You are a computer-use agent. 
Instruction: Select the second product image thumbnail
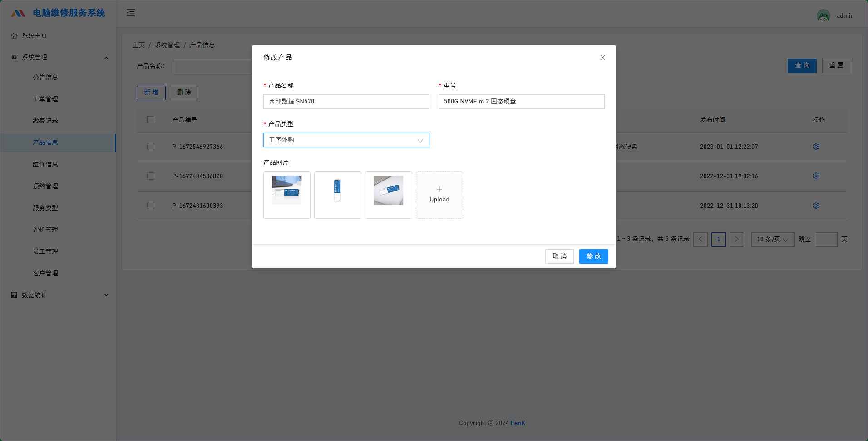338,195
